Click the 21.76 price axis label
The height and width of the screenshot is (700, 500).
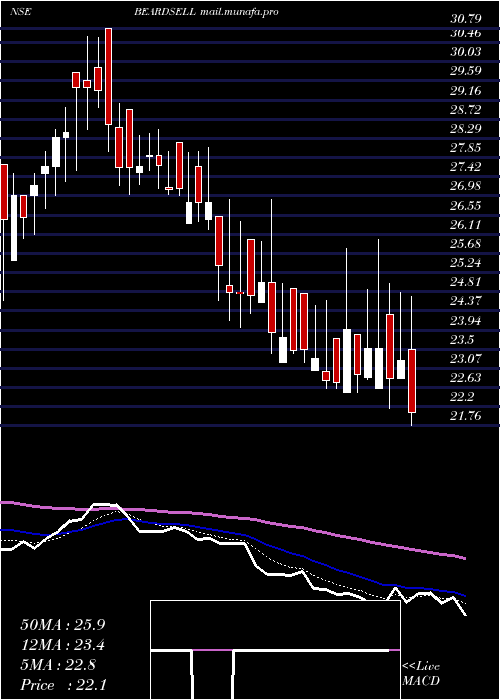466,417
